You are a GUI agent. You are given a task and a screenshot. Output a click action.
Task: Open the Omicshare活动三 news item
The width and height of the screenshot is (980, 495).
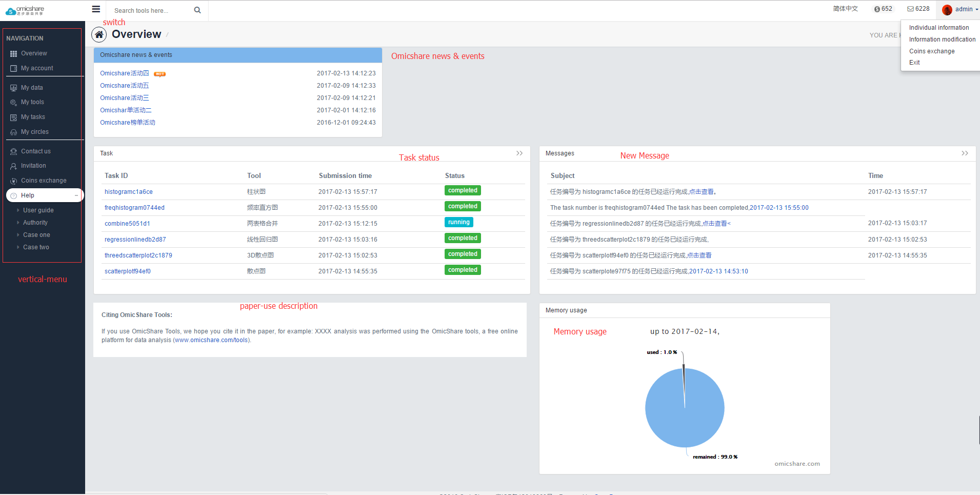(x=125, y=98)
